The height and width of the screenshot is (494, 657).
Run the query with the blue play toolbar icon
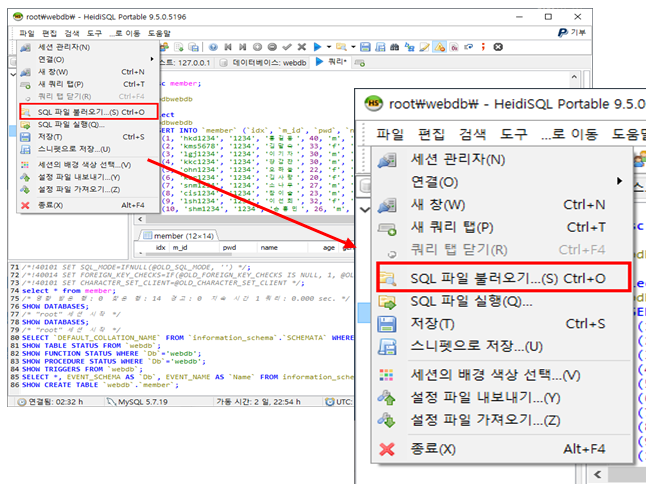point(317,47)
